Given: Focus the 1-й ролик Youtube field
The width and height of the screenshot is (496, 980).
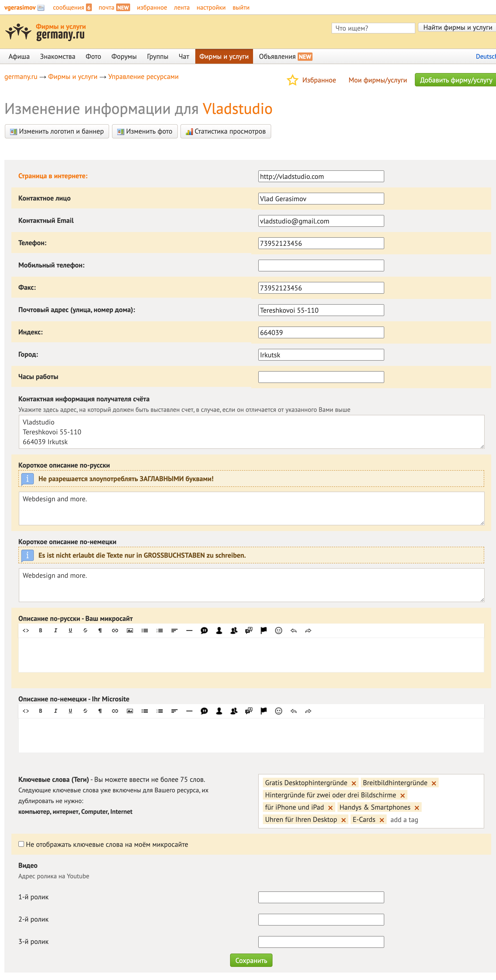Looking at the screenshot, I should 321,898.
